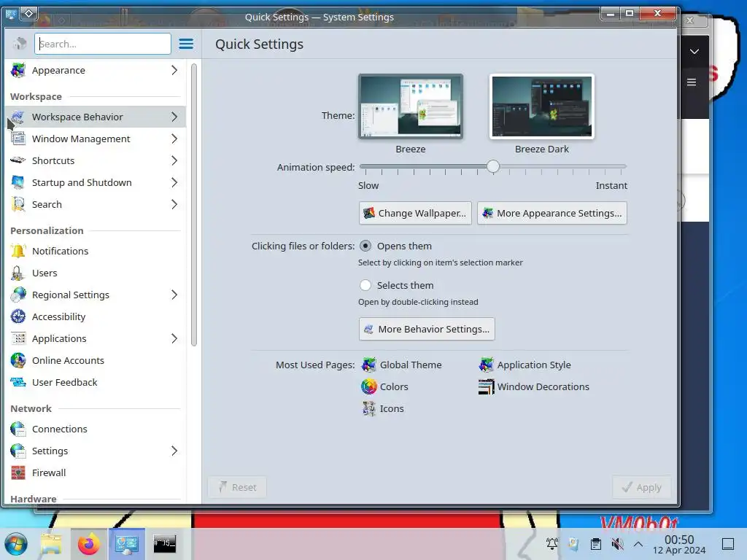The height and width of the screenshot is (560, 747).
Task: Click the Accessibility icon
Action: (18, 316)
